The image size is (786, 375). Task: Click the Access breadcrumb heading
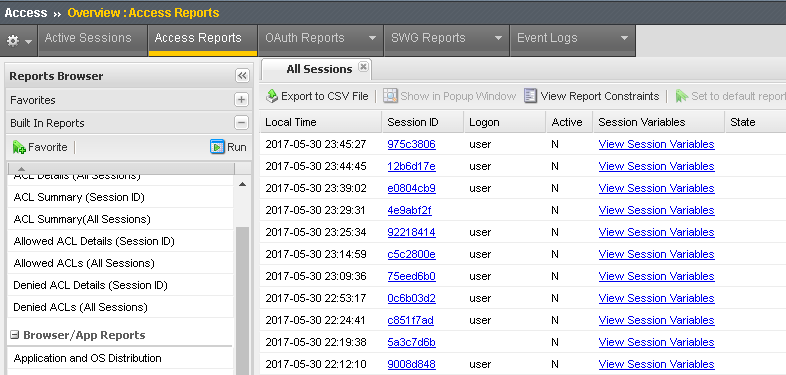pyautogui.click(x=26, y=13)
